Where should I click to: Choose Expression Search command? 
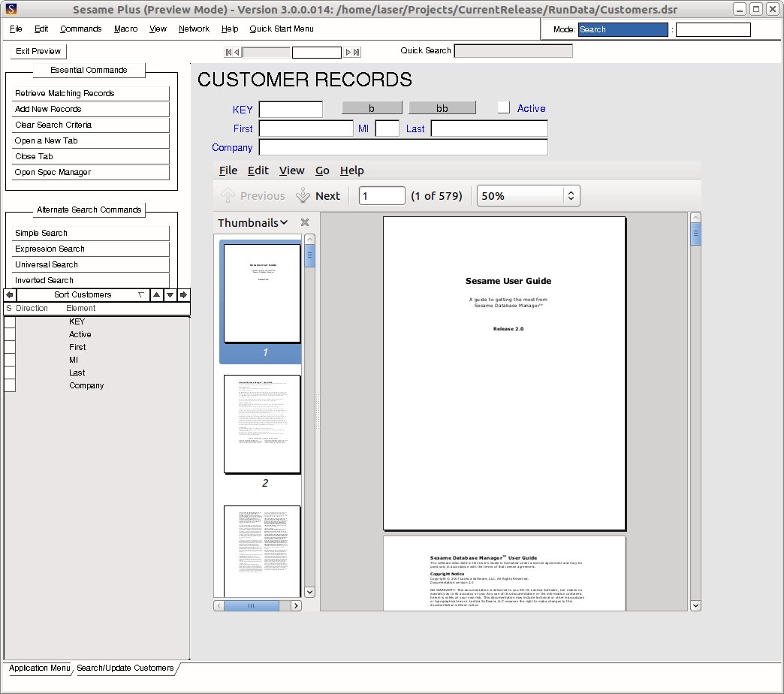click(91, 249)
